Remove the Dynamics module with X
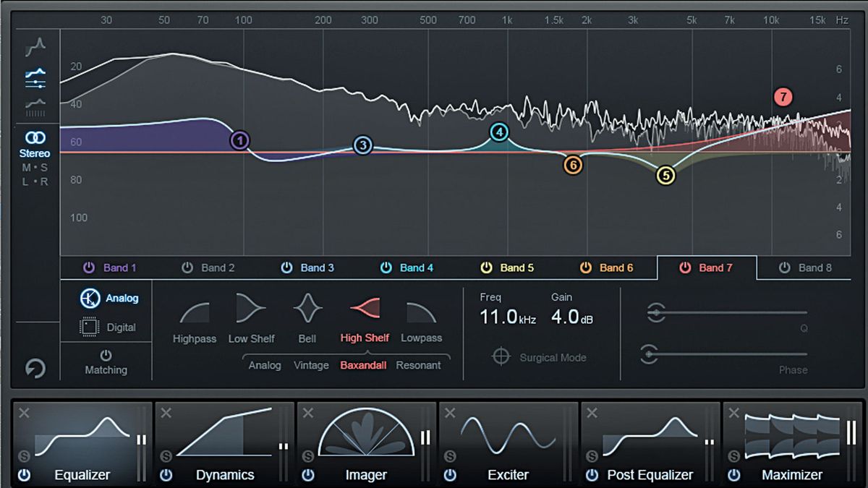The width and height of the screenshot is (868, 488). (166, 413)
